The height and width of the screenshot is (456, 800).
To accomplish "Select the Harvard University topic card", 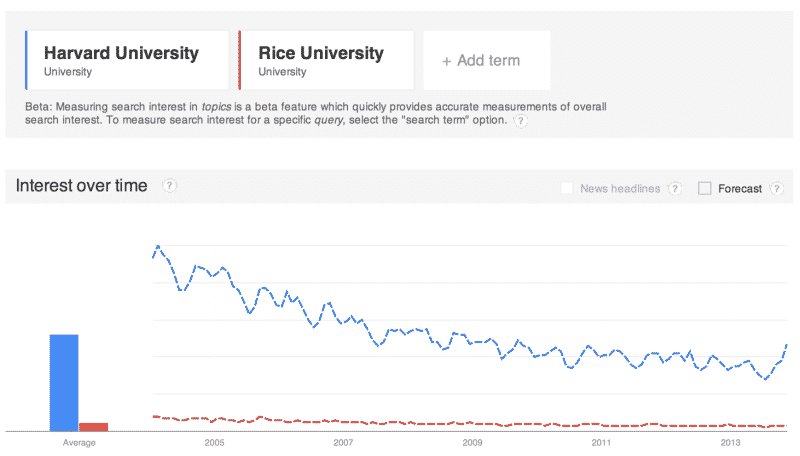I will pos(127,60).
